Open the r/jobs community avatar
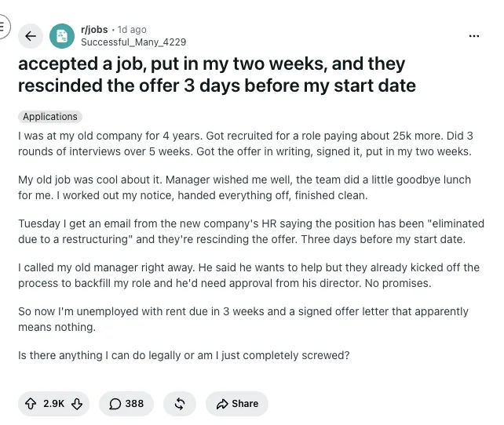 pyautogui.click(x=62, y=36)
